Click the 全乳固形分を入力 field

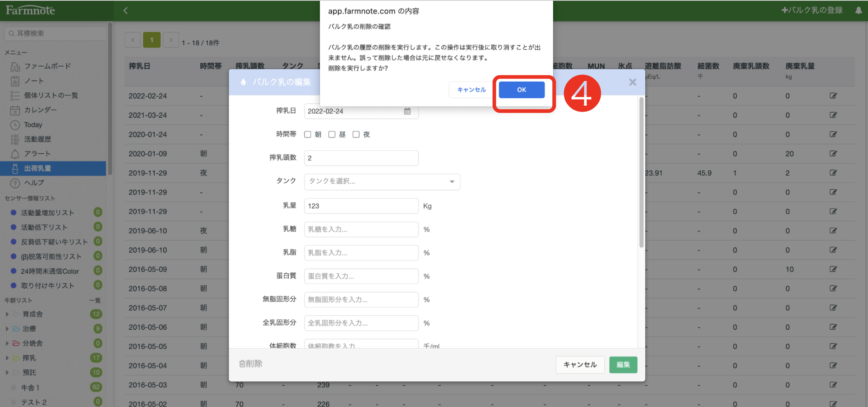[x=361, y=323]
